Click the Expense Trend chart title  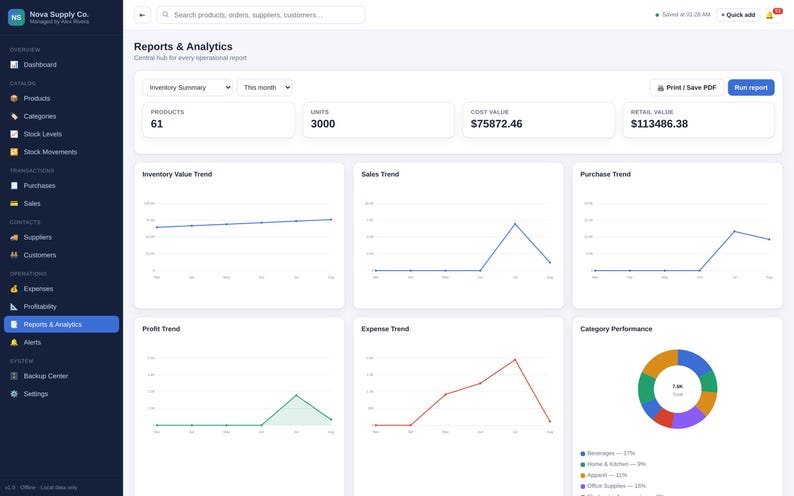385,329
